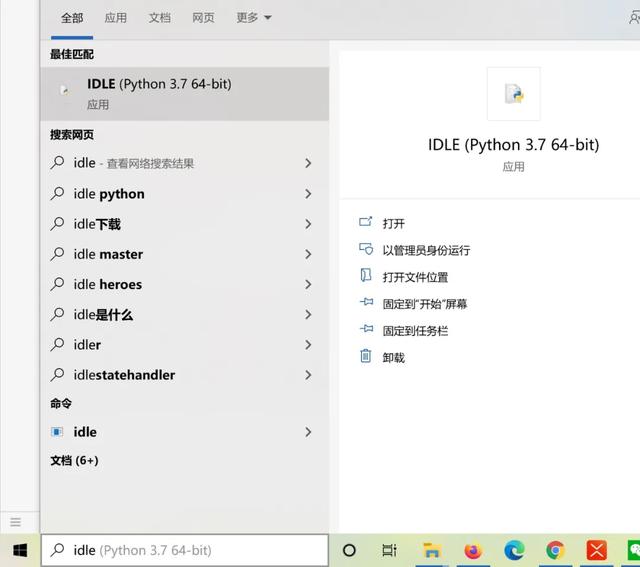640x567 pixels.
Task: Click the 'idle' command entry
Action: tap(184, 432)
